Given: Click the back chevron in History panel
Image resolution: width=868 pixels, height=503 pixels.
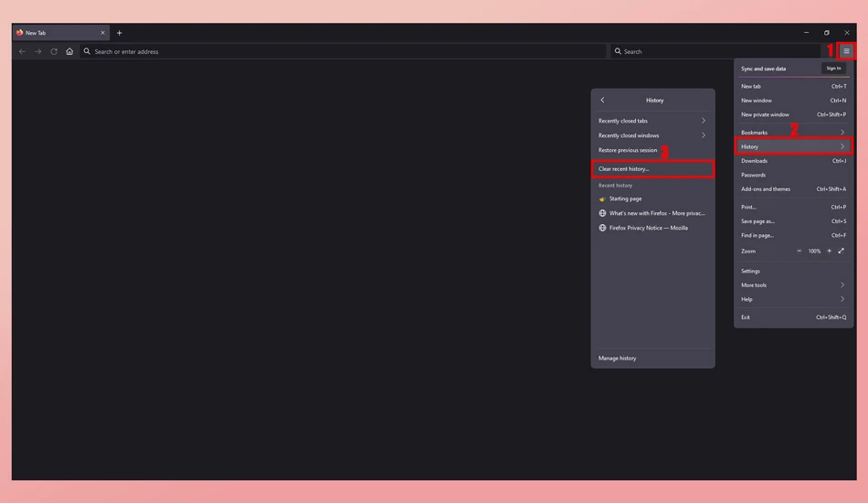Looking at the screenshot, I should (x=602, y=101).
